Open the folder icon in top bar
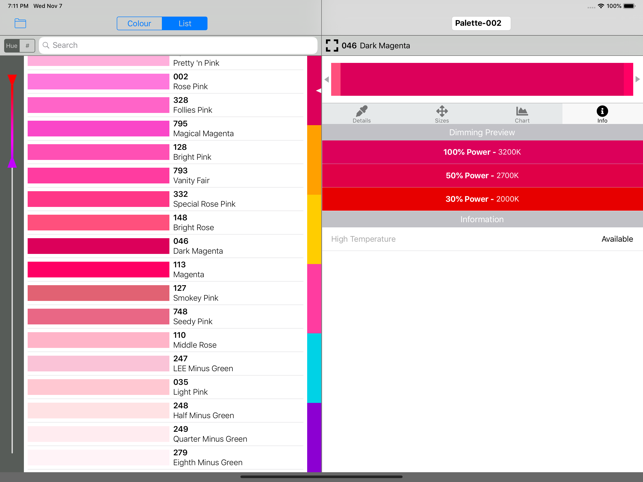The height and width of the screenshot is (482, 643). [x=20, y=23]
